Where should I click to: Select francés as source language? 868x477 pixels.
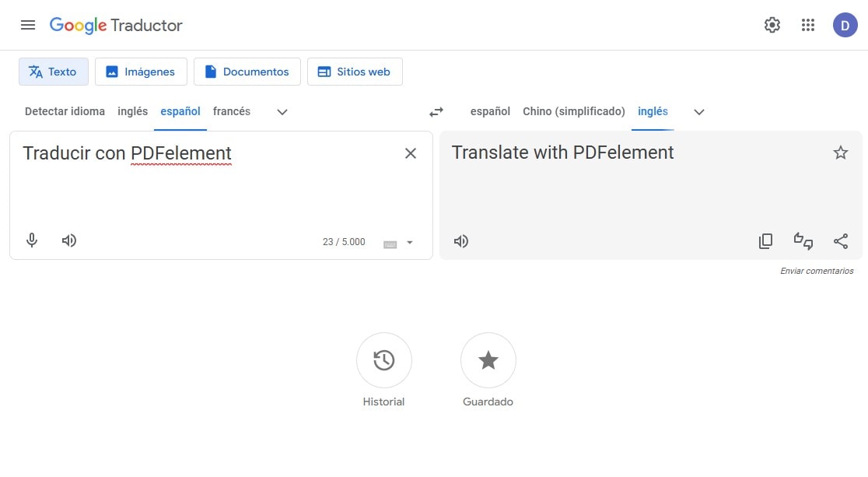coord(232,111)
